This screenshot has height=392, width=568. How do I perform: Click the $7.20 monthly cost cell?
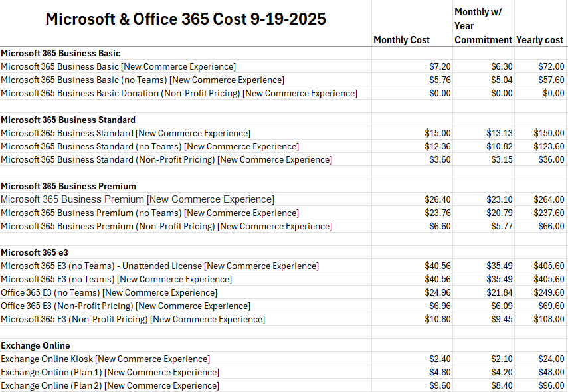point(440,66)
